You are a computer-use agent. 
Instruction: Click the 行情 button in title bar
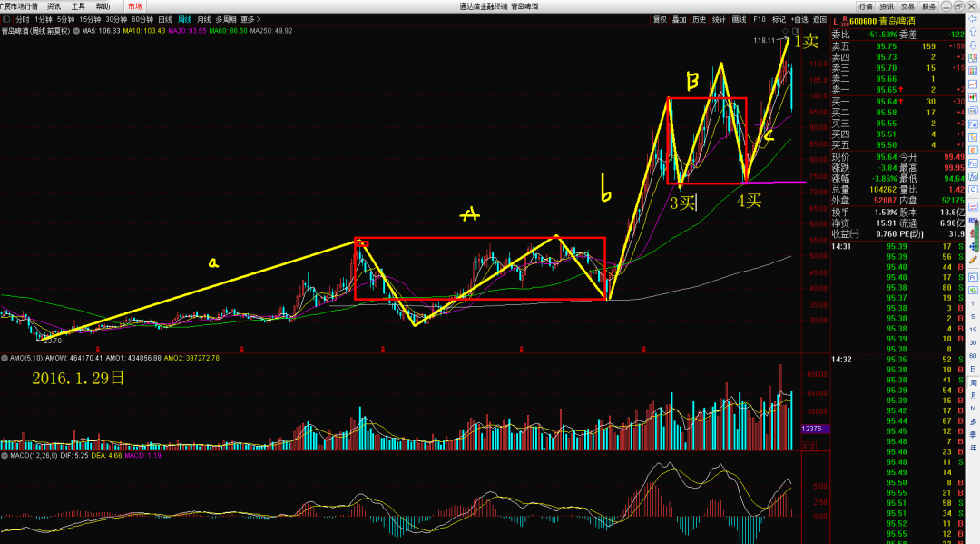pyautogui.click(x=866, y=6)
